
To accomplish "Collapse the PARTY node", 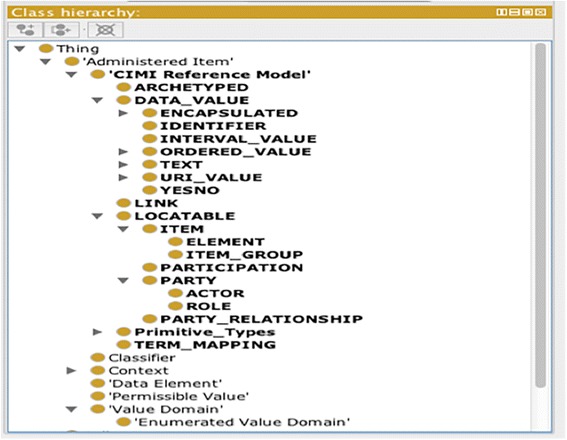I will tap(123, 281).
